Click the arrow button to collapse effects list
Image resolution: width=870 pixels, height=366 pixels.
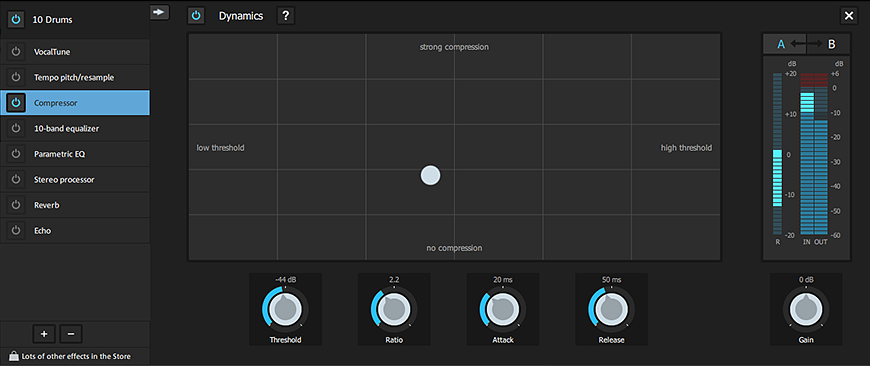click(160, 12)
